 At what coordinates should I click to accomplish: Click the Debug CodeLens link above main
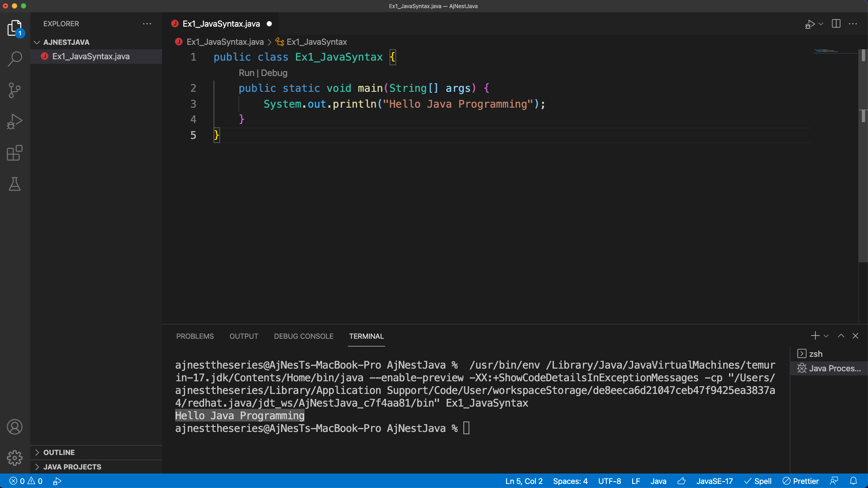[274, 73]
